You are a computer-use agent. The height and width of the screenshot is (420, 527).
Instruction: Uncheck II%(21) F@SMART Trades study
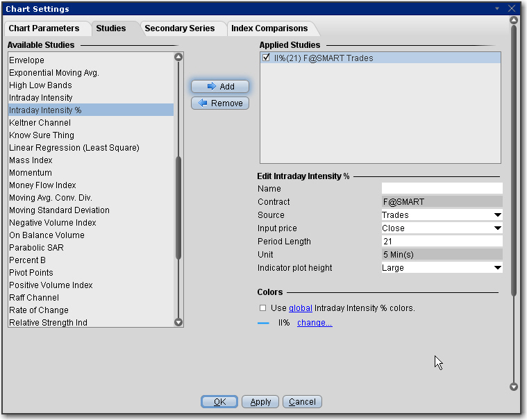coord(267,58)
